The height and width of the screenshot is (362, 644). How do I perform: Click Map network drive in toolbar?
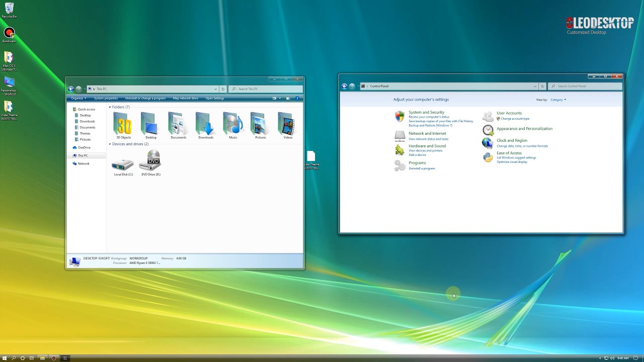point(186,99)
